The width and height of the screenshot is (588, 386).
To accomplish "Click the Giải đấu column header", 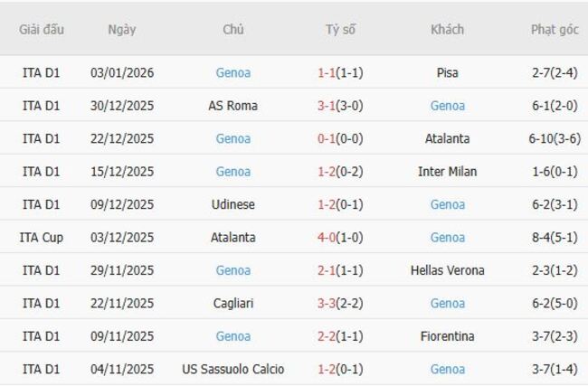I will point(42,29).
